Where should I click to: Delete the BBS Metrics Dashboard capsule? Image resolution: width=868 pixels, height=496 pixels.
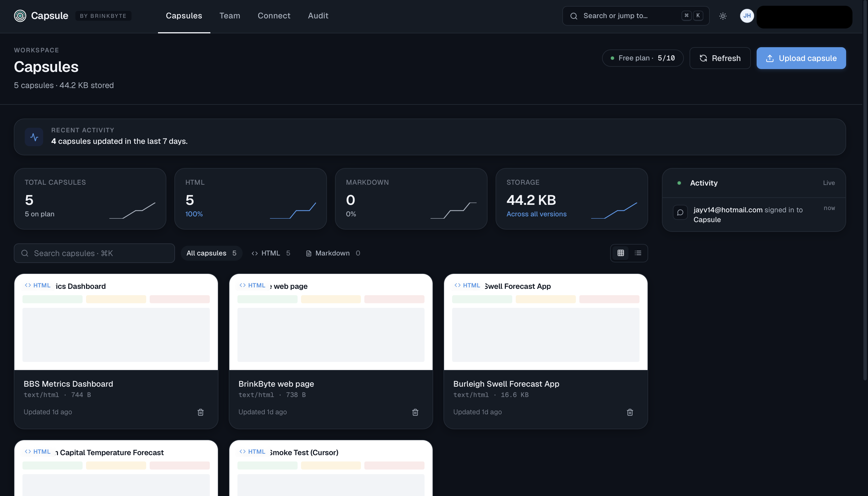click(x=200, y=412)
